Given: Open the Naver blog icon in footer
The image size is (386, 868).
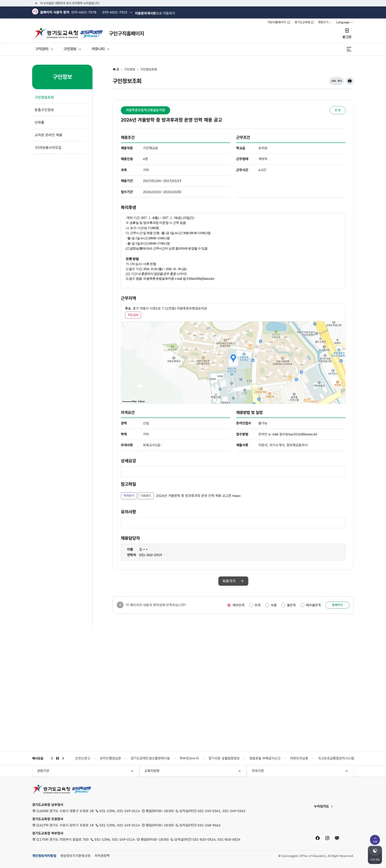Looking at the screenshot, I should click(x=337, y=838).
